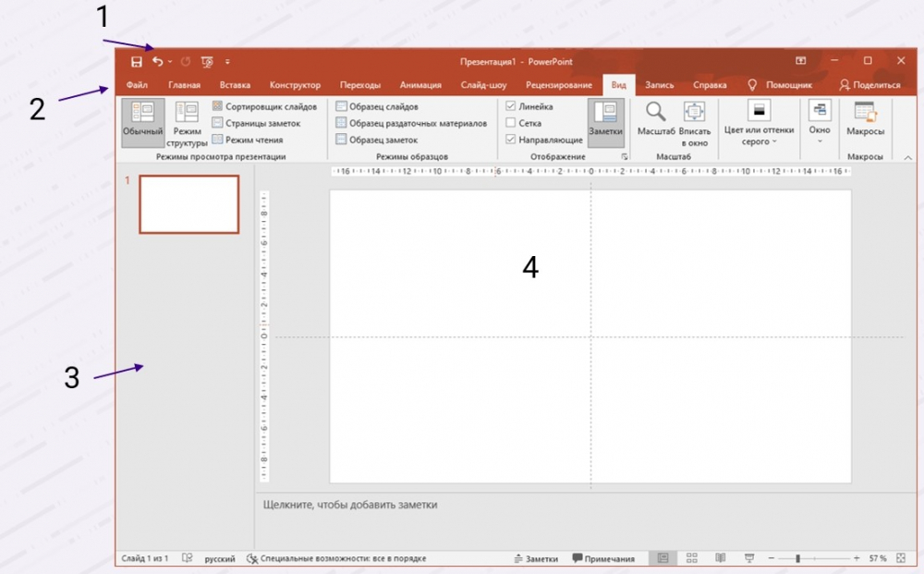Click the Save icon in quick access toolbar
The width and height of the screenshot is (924, 574).
point(137,61)
